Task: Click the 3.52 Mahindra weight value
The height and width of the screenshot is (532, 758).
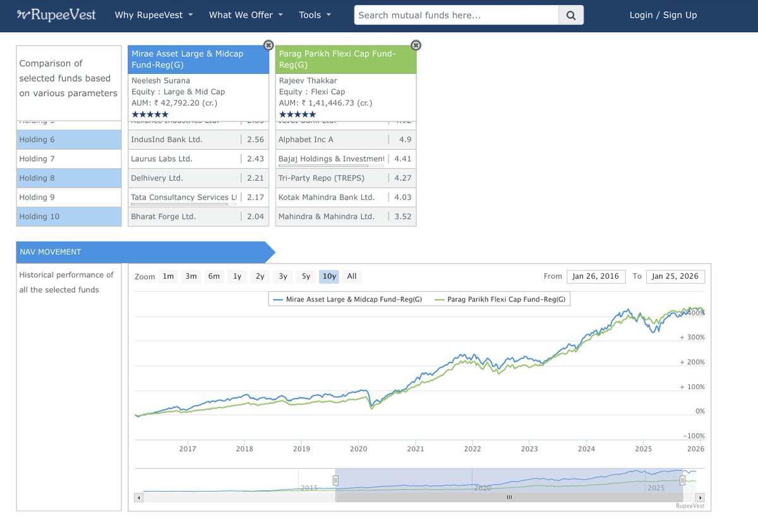Action: [402, 216]
